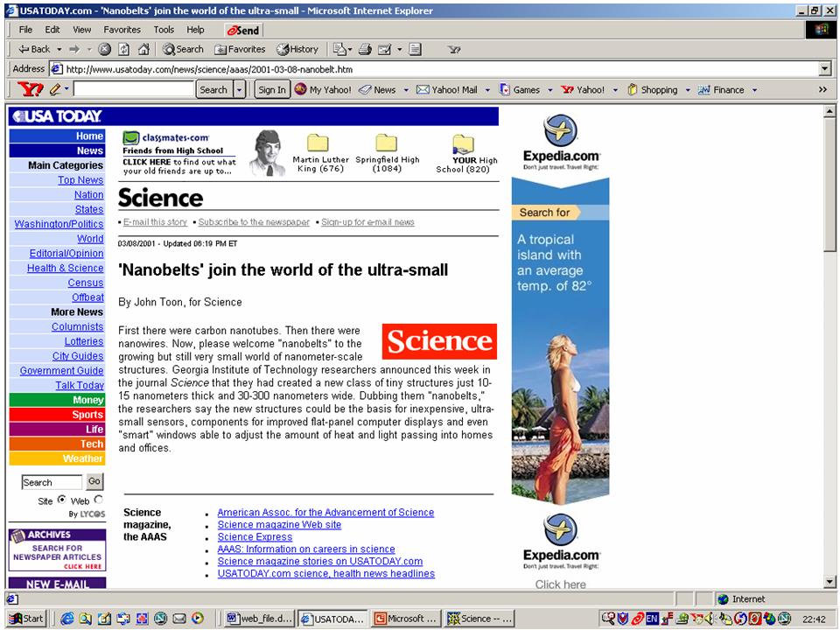Select the Site radio button
Image resolution: width=840 pixels, height=630 pixels.
click(61, 500)
